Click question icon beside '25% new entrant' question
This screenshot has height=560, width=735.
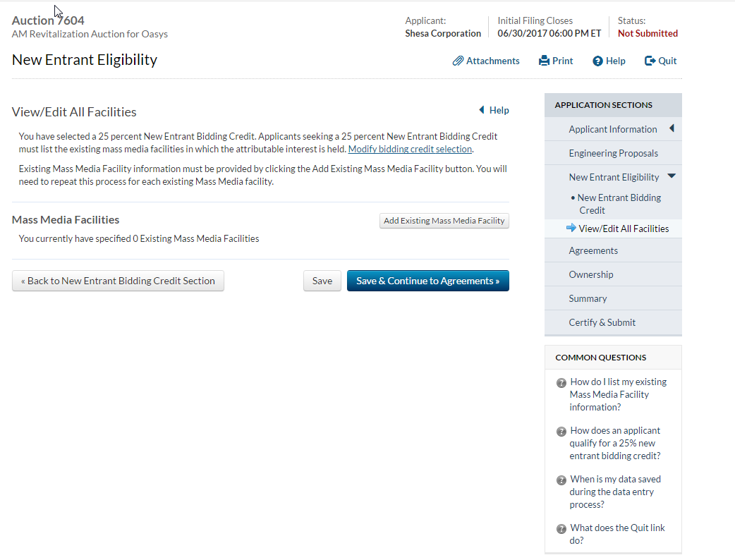[x=561, y=432]
